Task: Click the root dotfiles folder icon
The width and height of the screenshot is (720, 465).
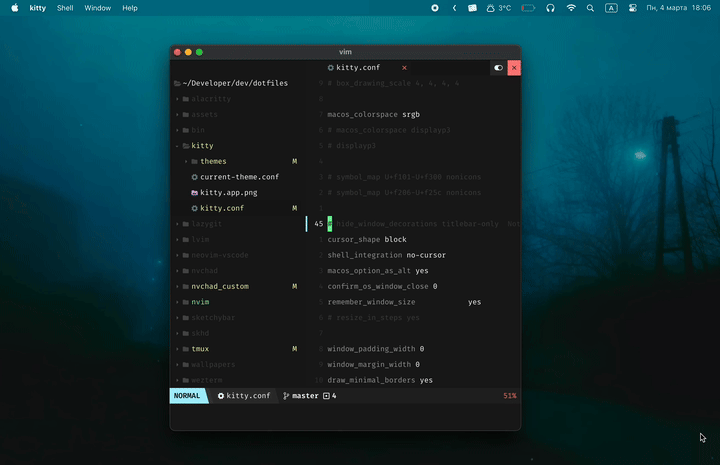Action: pos(177,83)
